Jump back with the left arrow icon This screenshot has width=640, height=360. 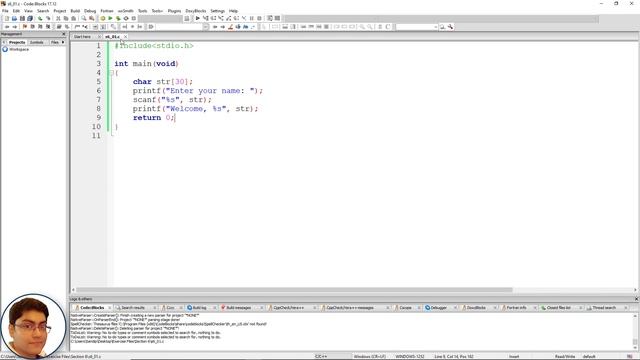[x=7, y=27]
